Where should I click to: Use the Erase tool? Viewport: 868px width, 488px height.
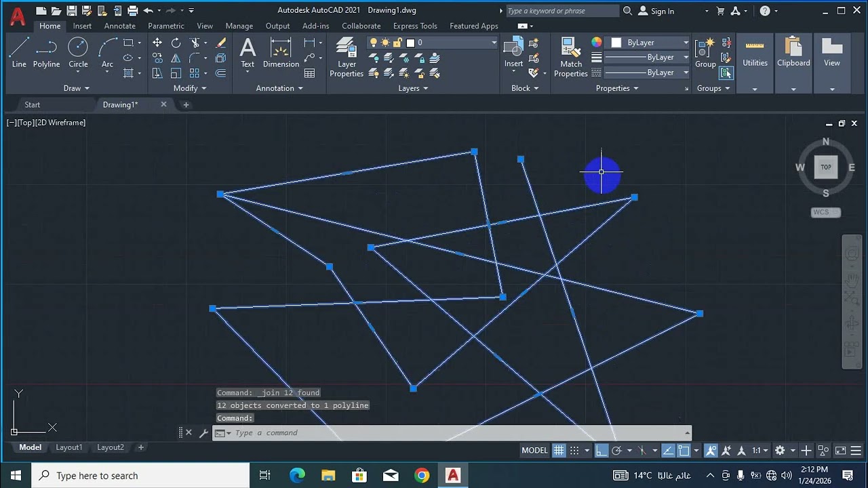click(x=221, y=43)
